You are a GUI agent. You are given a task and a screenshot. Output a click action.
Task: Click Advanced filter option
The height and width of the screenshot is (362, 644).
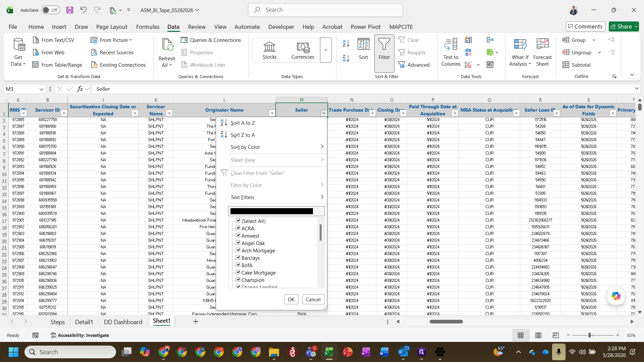tap(414, 65)
